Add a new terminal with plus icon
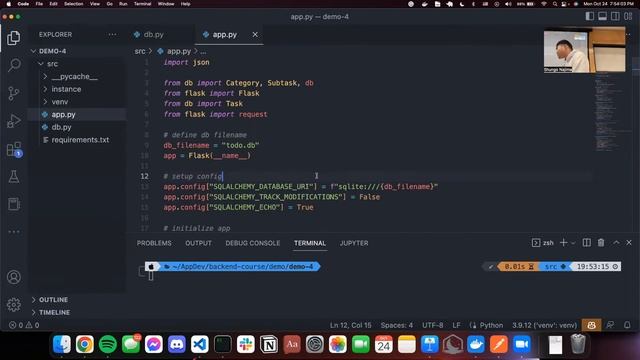Screen dimensions: 640x360 pos(564,242)
